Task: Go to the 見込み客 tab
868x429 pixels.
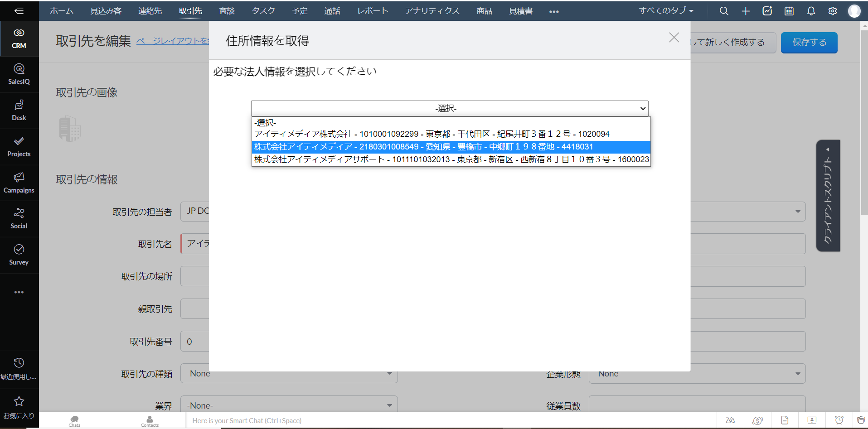Action: pyautogui.click(x=106, y=11)
